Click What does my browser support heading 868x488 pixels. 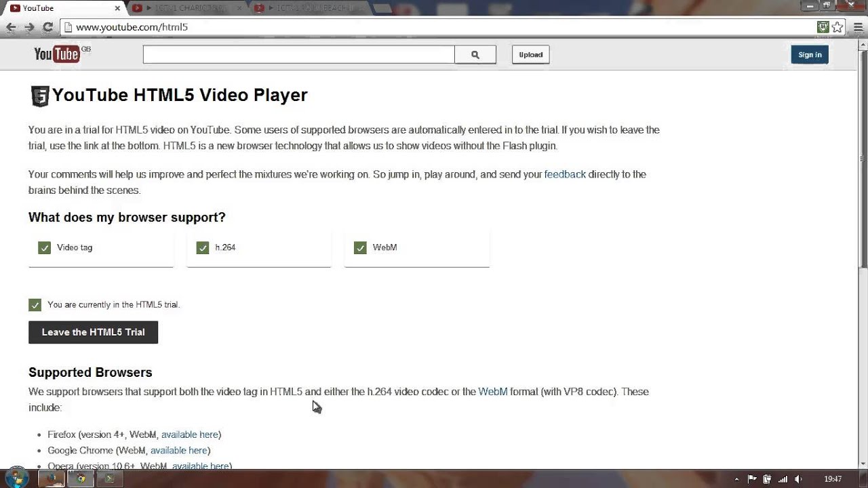127,217
